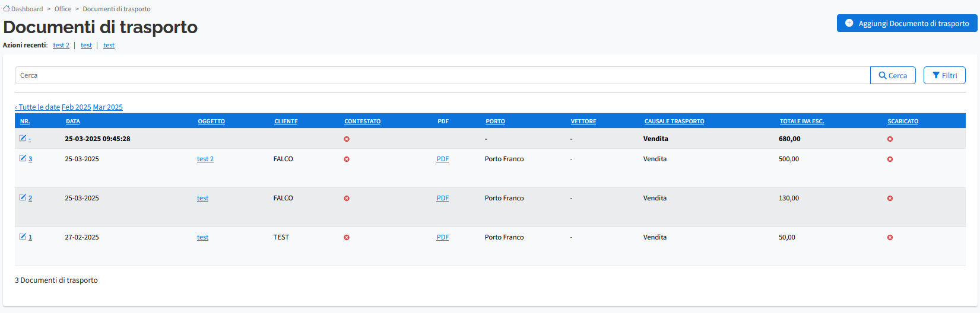This screenshot has width=980, height=313.
Task: Open the Filtri filter button
Action: [944, 75]
